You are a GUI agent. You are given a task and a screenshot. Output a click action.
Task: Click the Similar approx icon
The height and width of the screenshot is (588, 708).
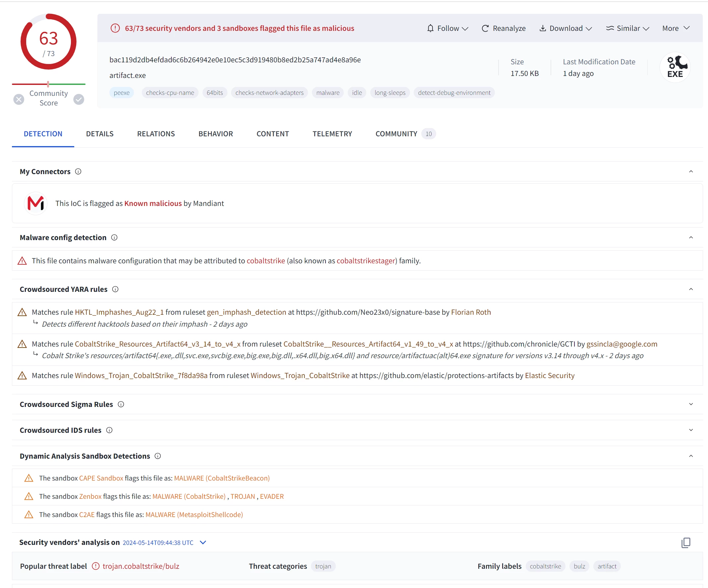point(610,28)
